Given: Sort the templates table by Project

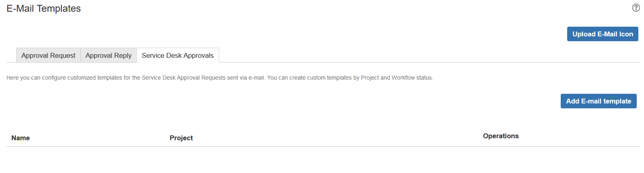Looking at the screenshot, I should point(181,138).
